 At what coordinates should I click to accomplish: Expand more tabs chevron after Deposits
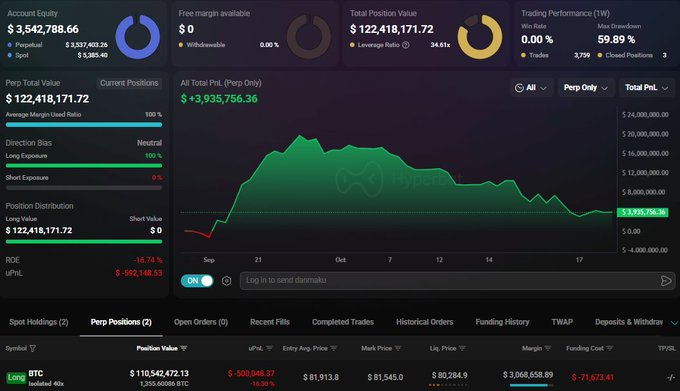(x=674, y=323)
